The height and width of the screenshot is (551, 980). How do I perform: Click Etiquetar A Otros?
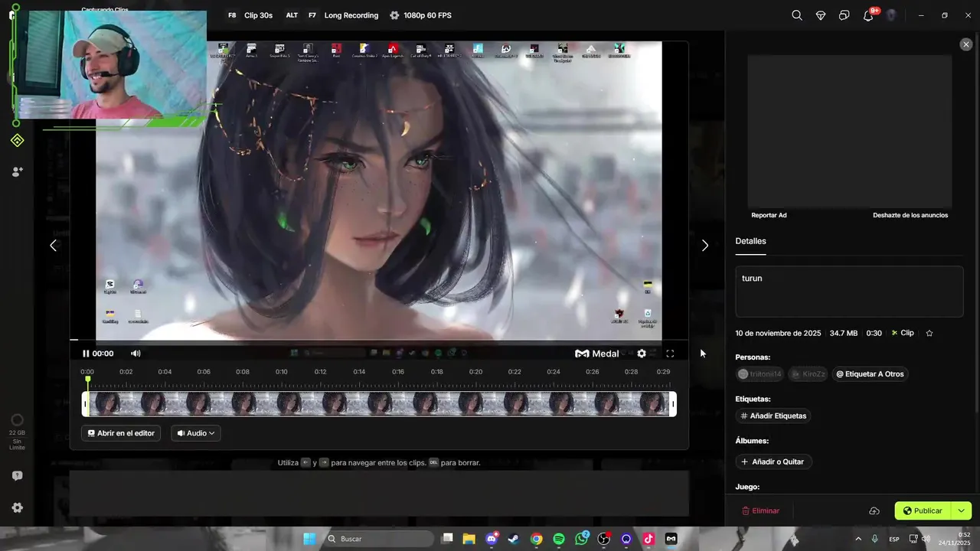tap(870, 374)
